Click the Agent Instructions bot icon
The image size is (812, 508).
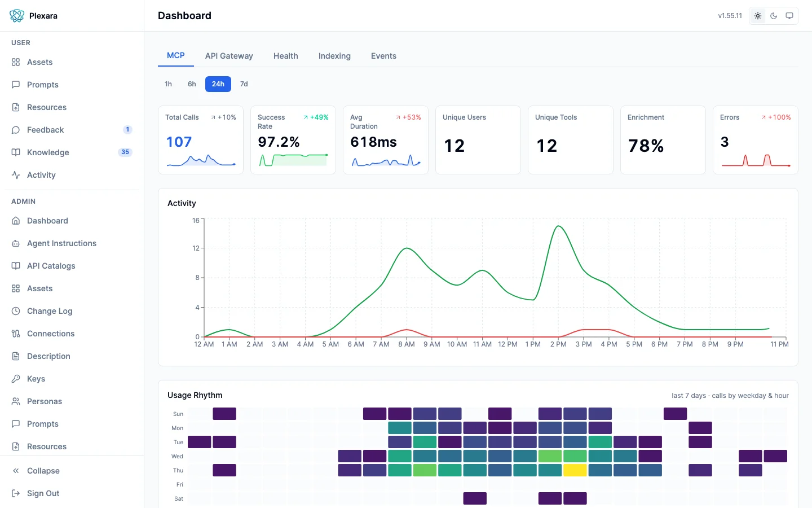(x=16, y=243)
